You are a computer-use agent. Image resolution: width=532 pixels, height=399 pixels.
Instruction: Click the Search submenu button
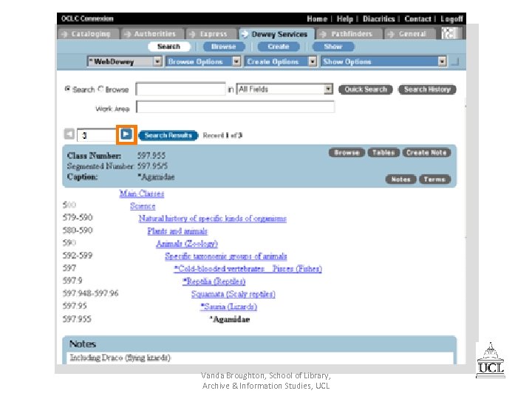tap(168, 47)
